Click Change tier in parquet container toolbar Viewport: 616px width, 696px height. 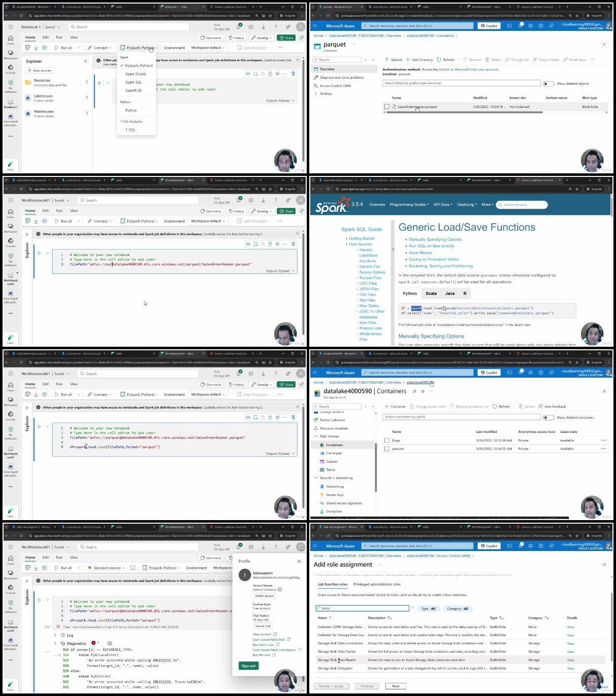pyautogui.click(x=517, y=59)
